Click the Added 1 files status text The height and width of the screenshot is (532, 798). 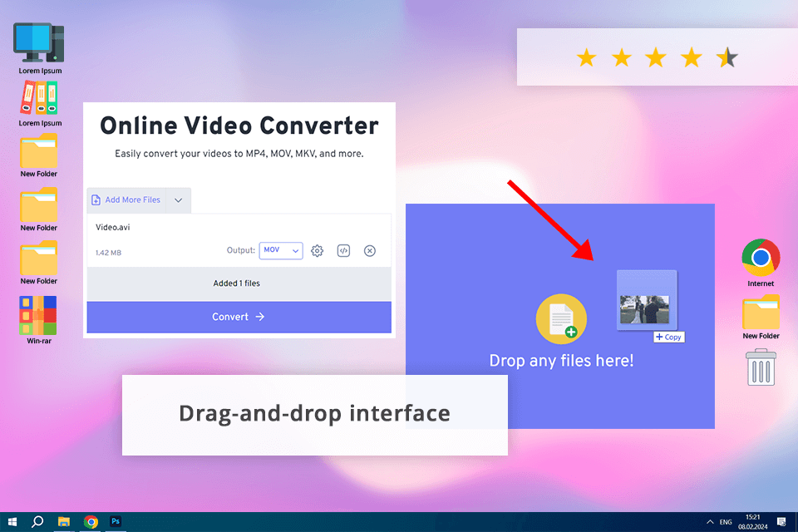click(x=237, y=283)
